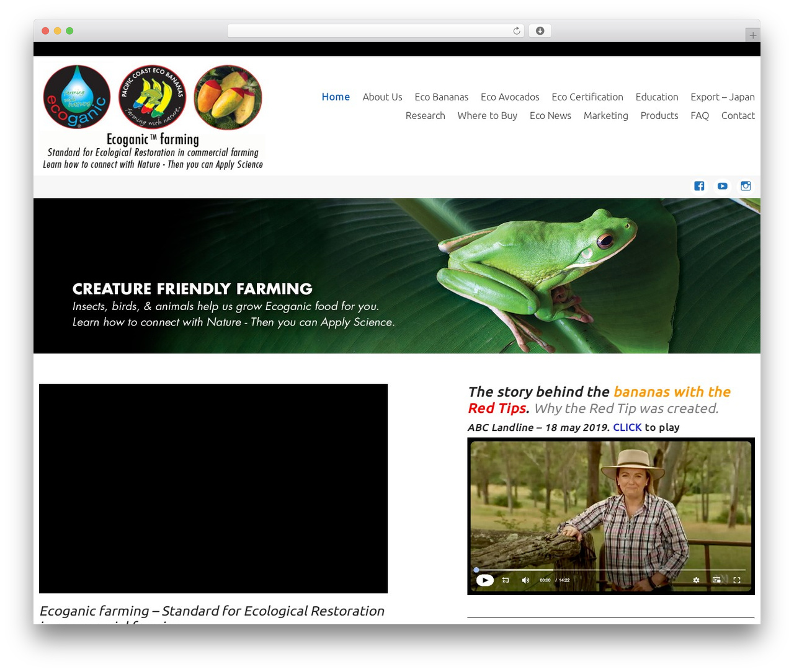
Task: Select the Education menu item
Action: click(657, 97)
